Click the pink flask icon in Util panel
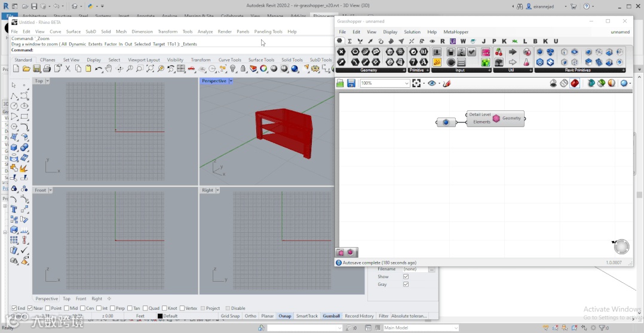The image size is (644, 333). (526, 62)
